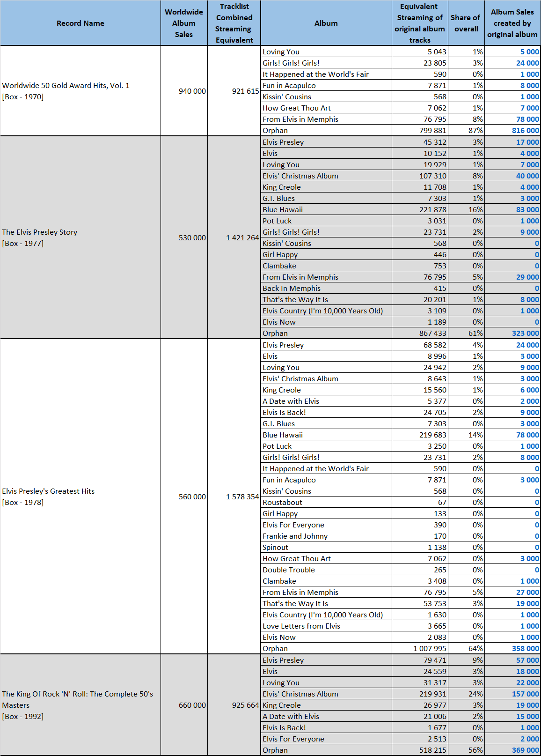Viewport: 541px width, 756px height.
Task: Click the "Equivalent Streaming of original album tracks" header
Action: [x=420, y=23]
